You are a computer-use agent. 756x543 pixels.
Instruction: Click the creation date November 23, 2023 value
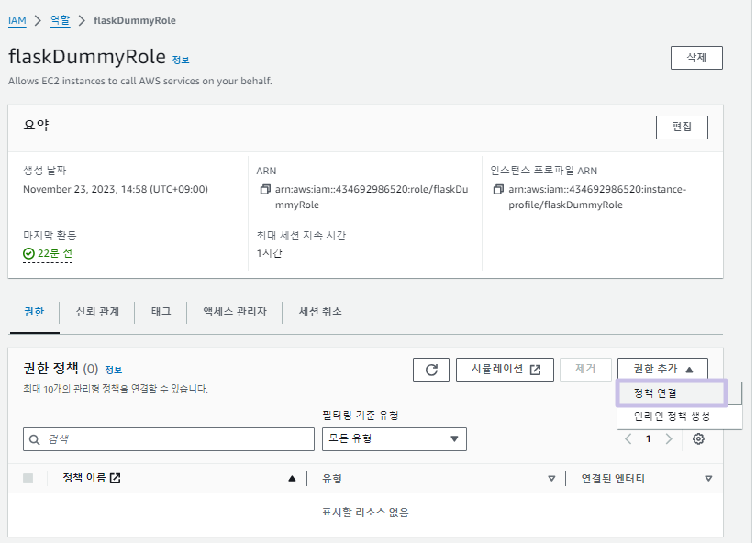[116, 189]
